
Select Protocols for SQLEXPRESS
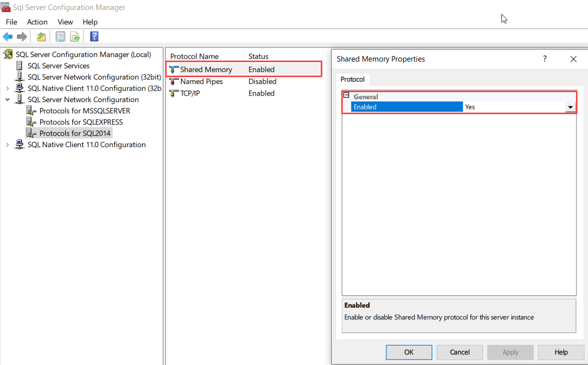(x=81, y=122)
